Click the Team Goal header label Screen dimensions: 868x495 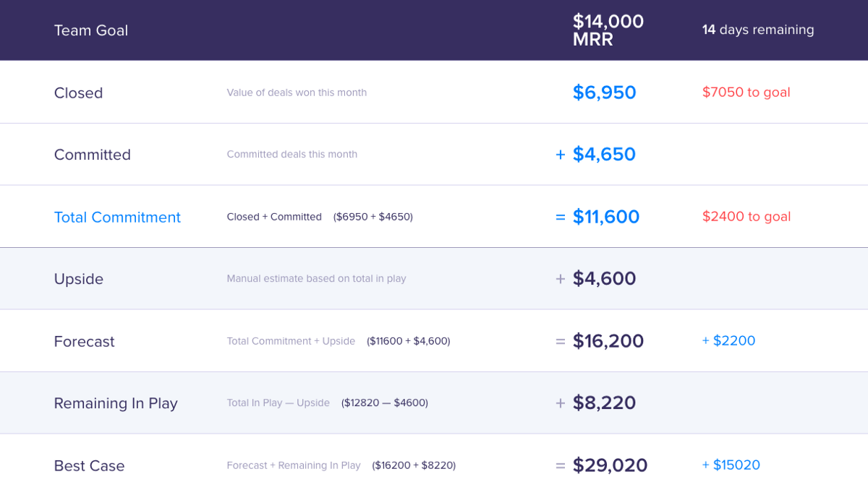tap(91, 30)
